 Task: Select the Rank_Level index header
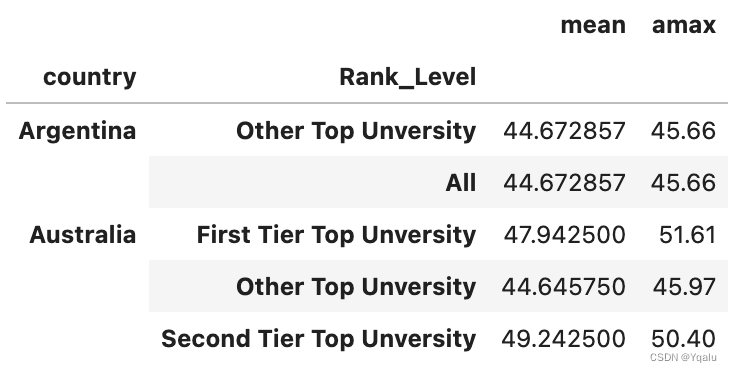pos(408,77)
